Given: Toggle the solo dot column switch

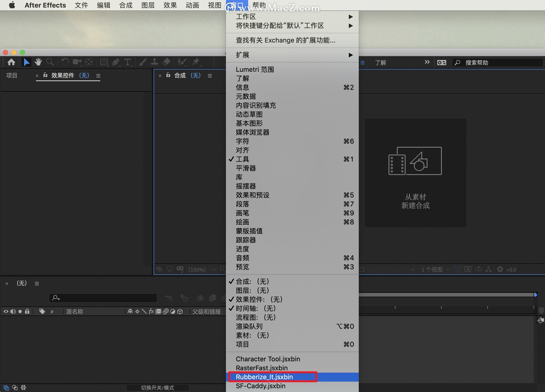Looking at the screenshot, I should pos(20,311).
